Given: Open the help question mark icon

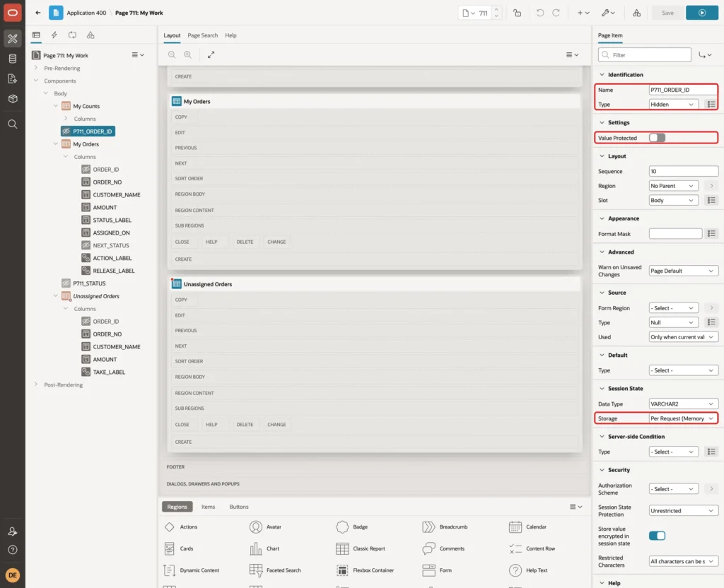Looking at the screenshot, I should pyautogui.click(x=13, y=550).
